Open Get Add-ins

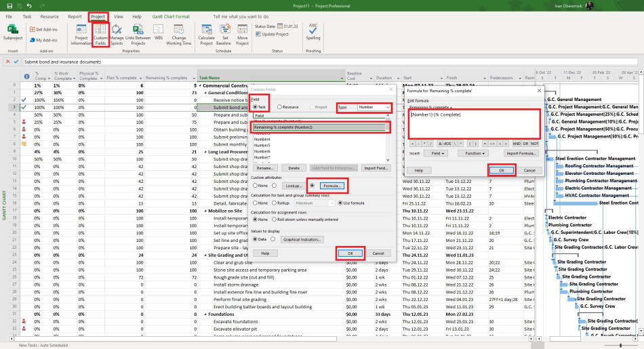pyautogui.click(x=43, y=30)
